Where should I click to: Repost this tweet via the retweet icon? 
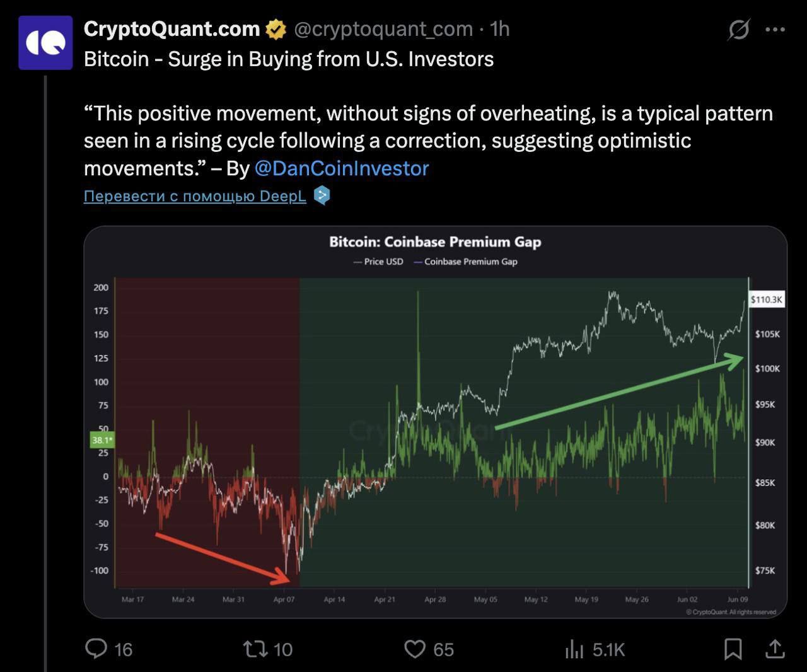point(255,649)
